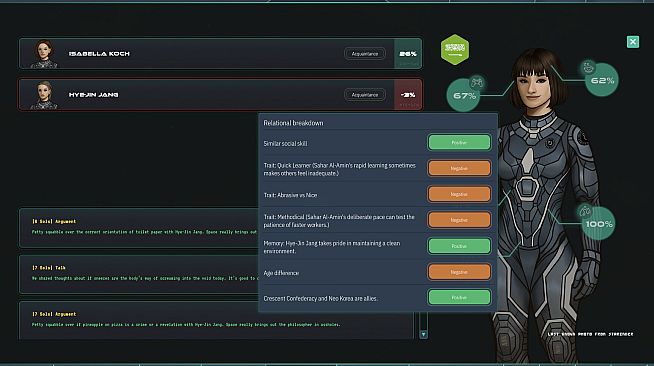Screen dimensions: 654x366
Task: Select the face icon above 62%
Action: point(589,67)
